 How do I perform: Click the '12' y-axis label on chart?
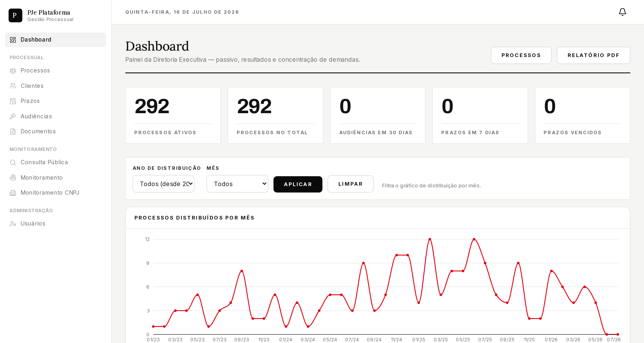coord(147,239)
